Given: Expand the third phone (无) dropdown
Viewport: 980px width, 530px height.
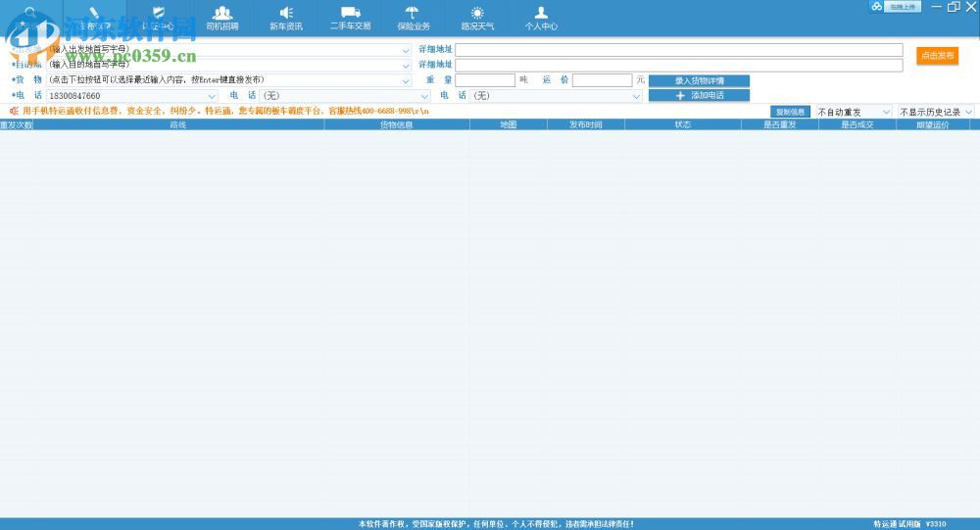Looking at the screenshot, I should [x=636, y=96].
